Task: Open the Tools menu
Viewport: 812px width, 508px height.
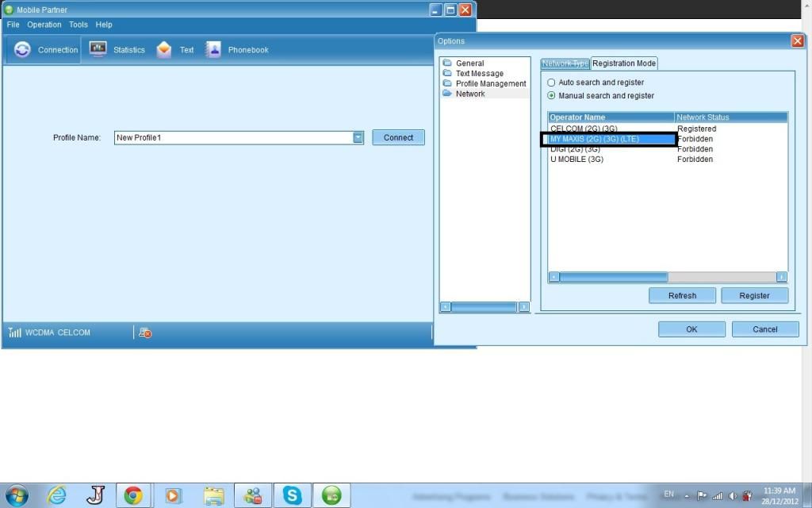Action: (78, 25)
